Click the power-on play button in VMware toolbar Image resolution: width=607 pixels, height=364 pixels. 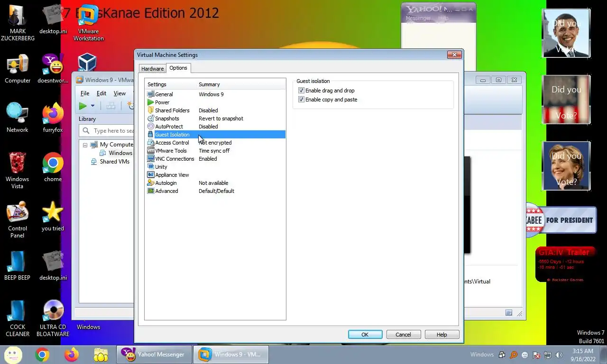click(83, 106)
